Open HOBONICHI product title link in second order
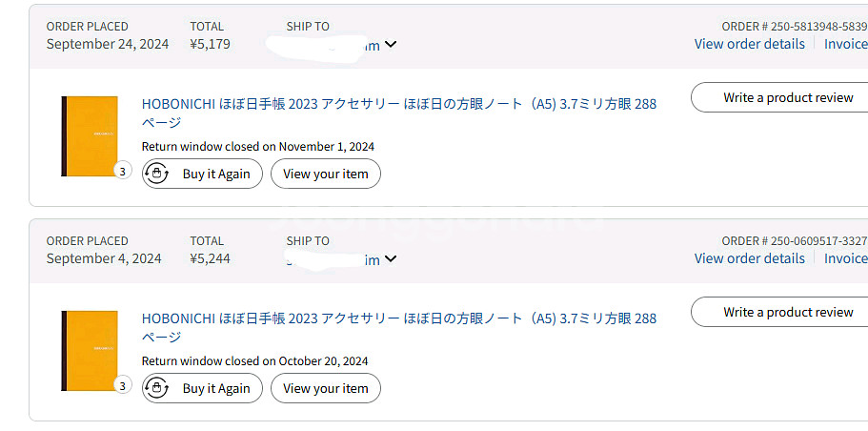 click(x=399, y=327)
